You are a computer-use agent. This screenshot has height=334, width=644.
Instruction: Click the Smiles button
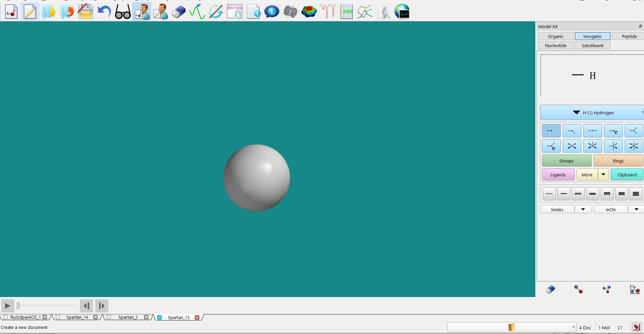click(557, 210)
